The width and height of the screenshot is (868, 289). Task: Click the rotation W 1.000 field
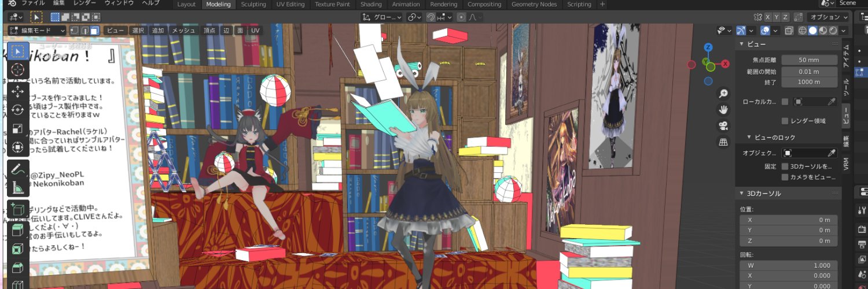789,266
